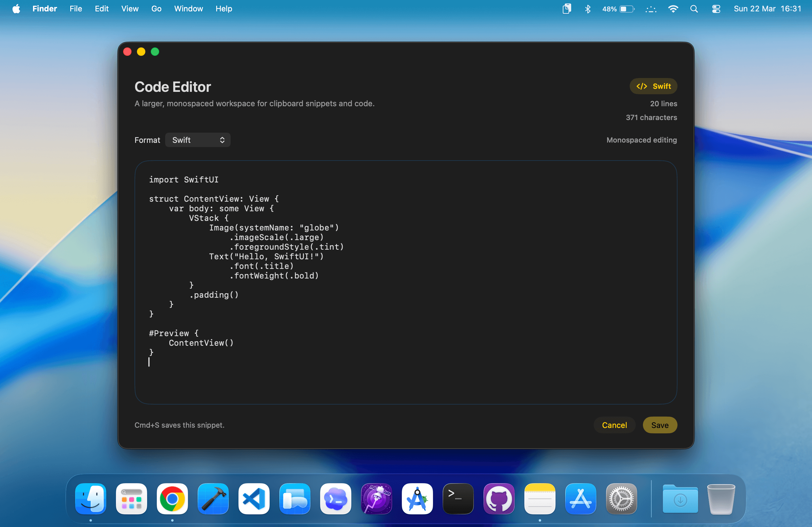Image resolution: width=812 pixels, height=527 pixels.
Task: Open the Format language dropdown
Action: coord(198,140)
